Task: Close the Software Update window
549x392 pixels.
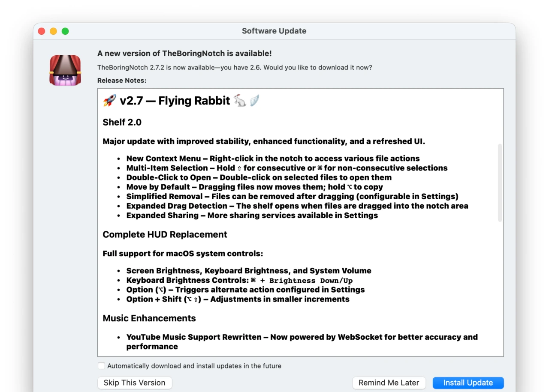Action: [x=42, y=31]
